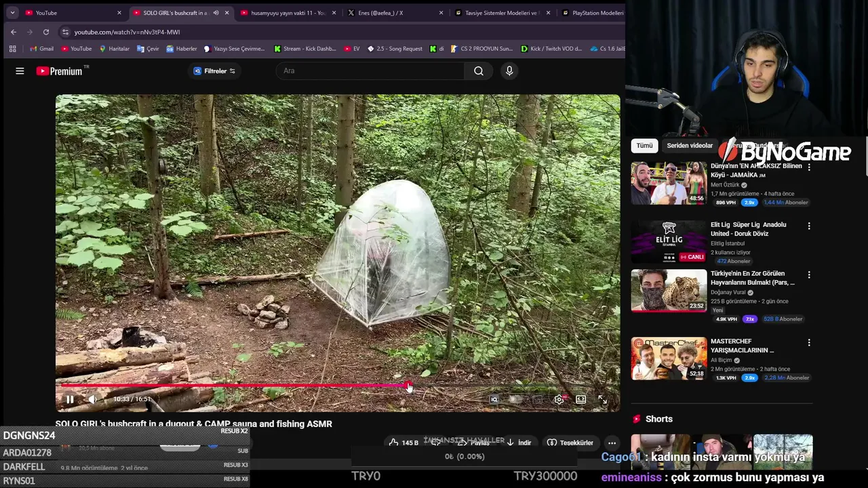Viewport: 868px width, 488px height.
Task: Click the video title SOLO GIRL's bushcraft
Action: [194, 424]
